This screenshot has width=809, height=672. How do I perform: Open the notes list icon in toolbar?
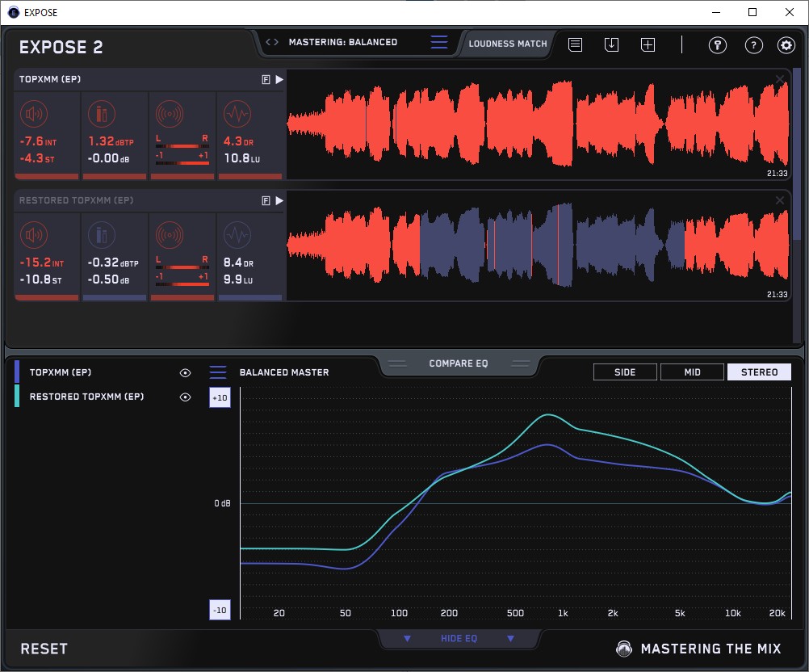[575, 45]
